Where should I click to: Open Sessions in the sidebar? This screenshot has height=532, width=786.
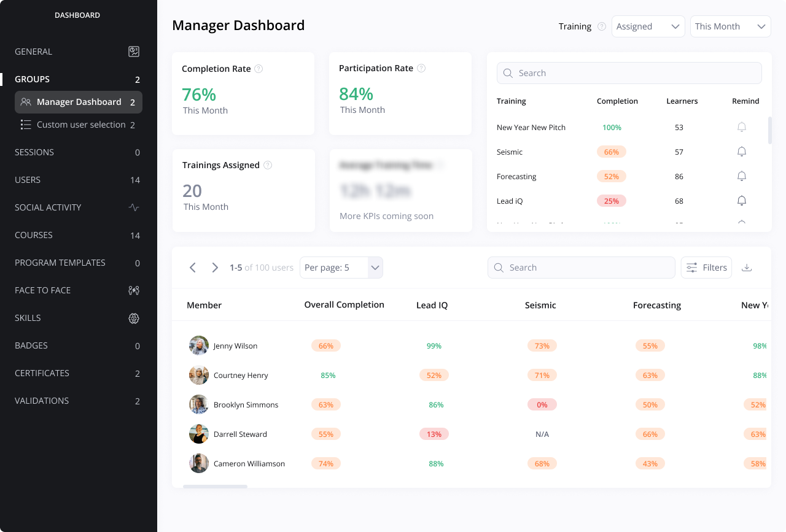coord(79,152)
